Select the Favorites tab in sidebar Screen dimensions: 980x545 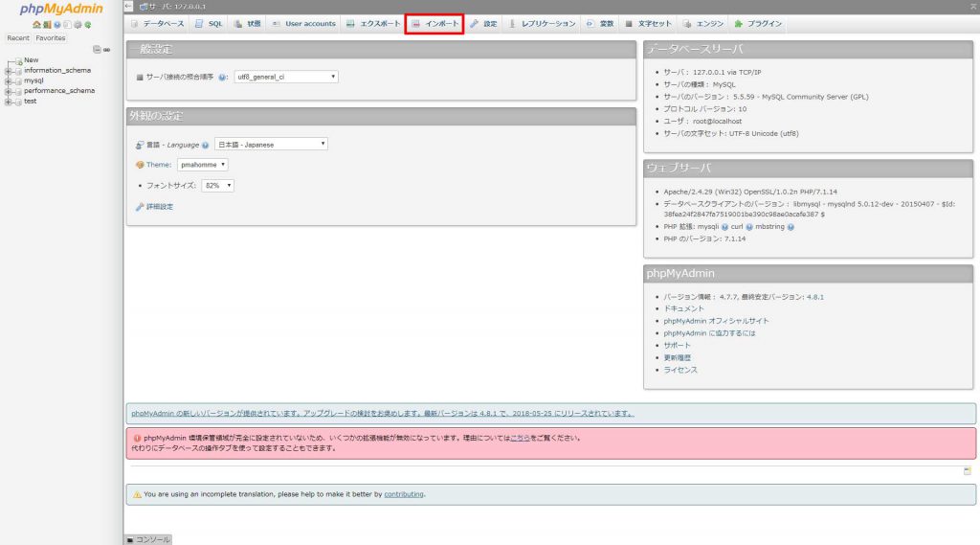[51, 38]
